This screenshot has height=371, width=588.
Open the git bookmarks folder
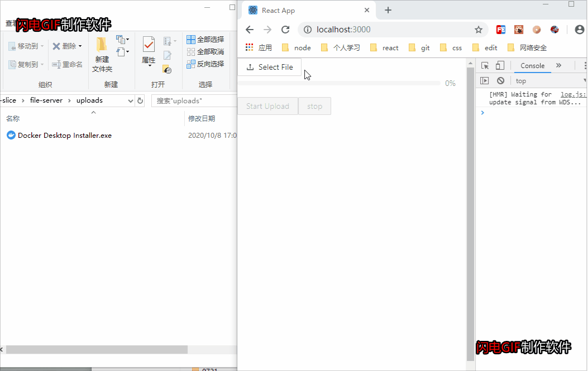[x=419, y=47]
